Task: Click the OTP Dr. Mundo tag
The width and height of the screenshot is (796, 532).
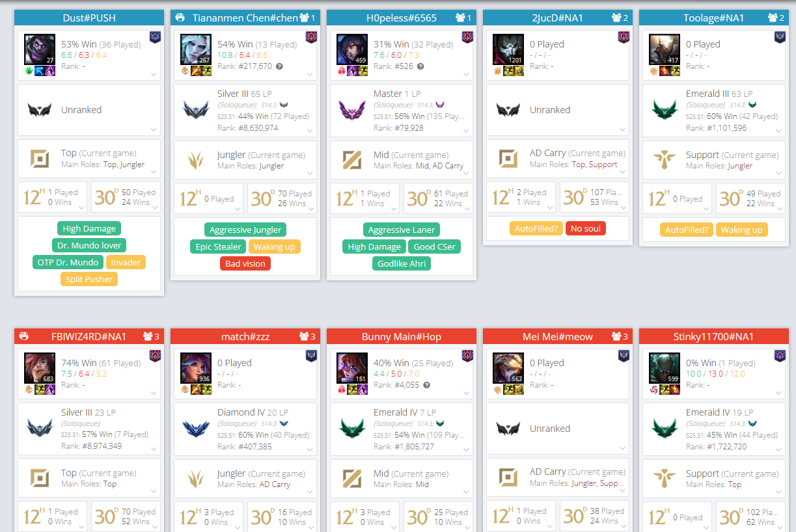Action: [68, 262]
